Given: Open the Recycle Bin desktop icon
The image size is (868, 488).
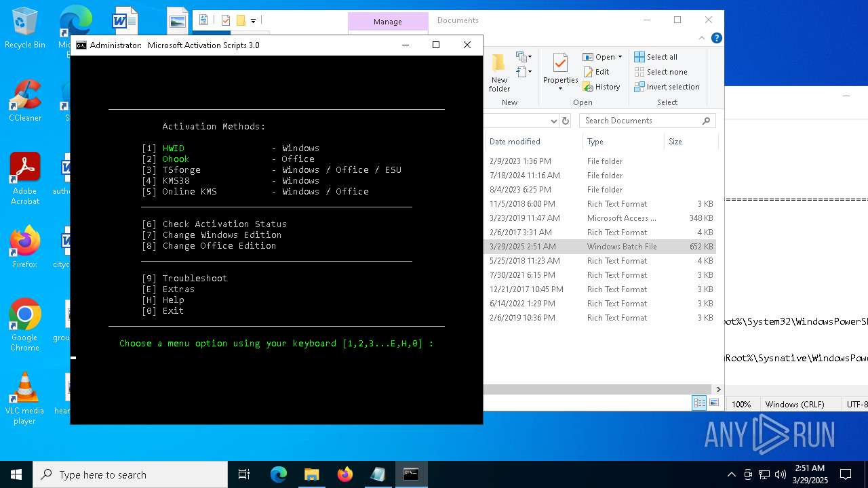Looking at the screenshot, I should tap(25, 28).
